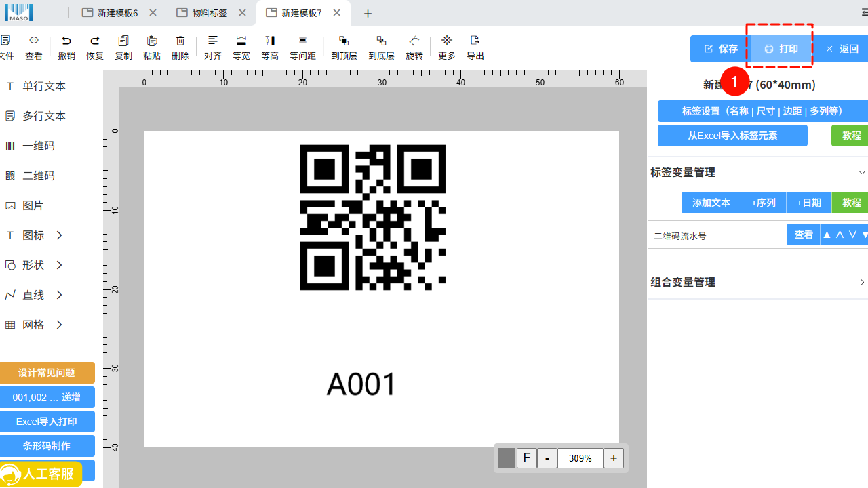Image resolution: width=868 pixels, height=488 pixels.
Task: Close the 物料标签 tab
Action: click(242, 13)
